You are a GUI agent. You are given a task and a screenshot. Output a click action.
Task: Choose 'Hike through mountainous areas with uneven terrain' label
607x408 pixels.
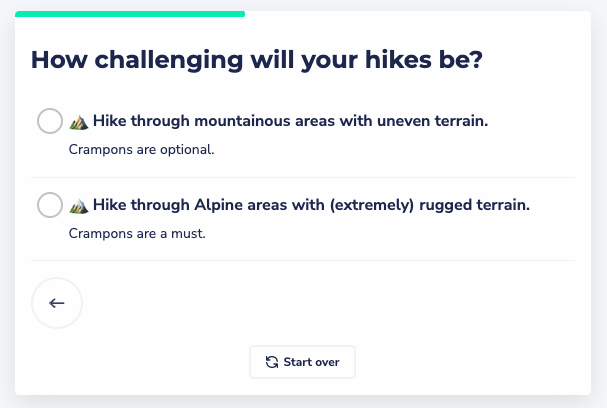(x=290, y=121)
